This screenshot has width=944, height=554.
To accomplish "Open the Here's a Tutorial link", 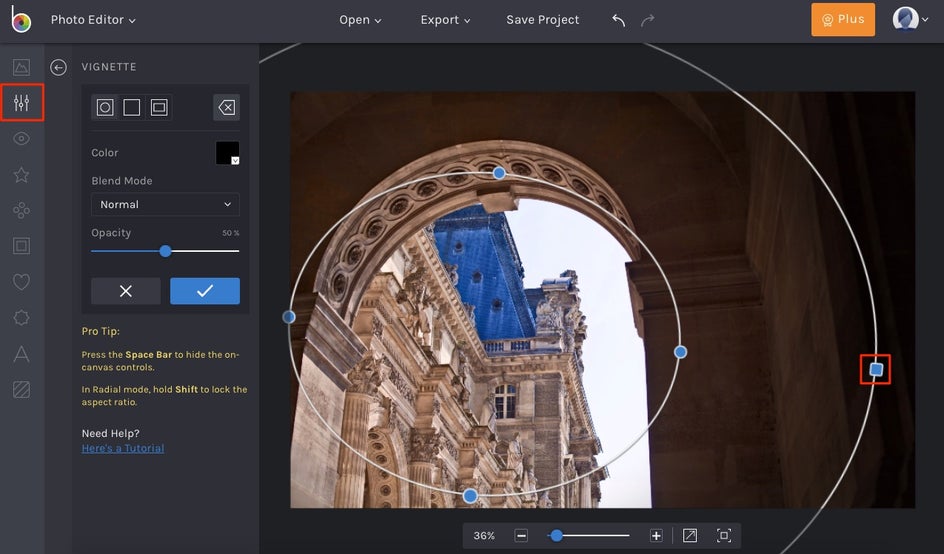I will click(x=123, y=448).
